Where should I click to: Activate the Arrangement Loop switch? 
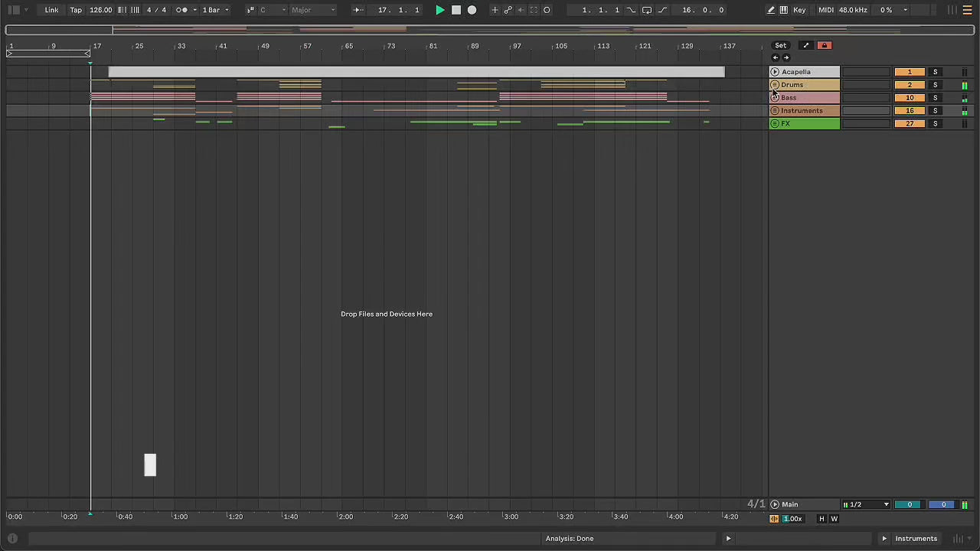(x=646, y=10)
